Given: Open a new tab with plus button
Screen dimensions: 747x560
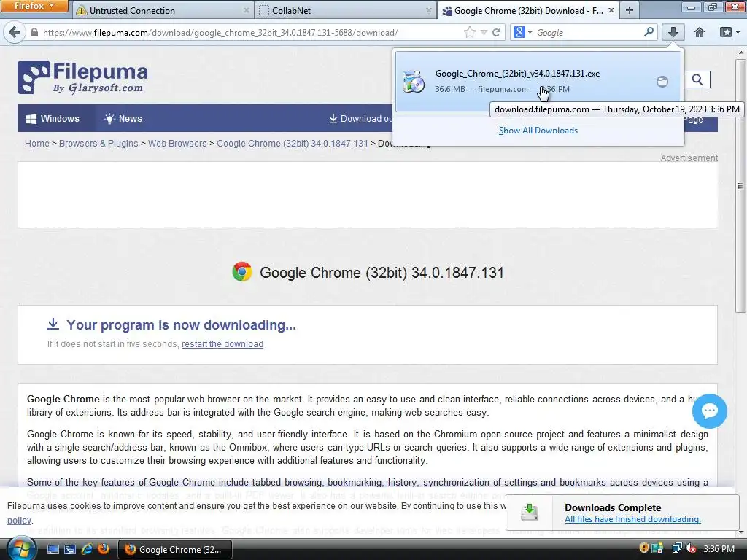Looking at the screenshot, I should pyautogui.click(x=630, y=10).
